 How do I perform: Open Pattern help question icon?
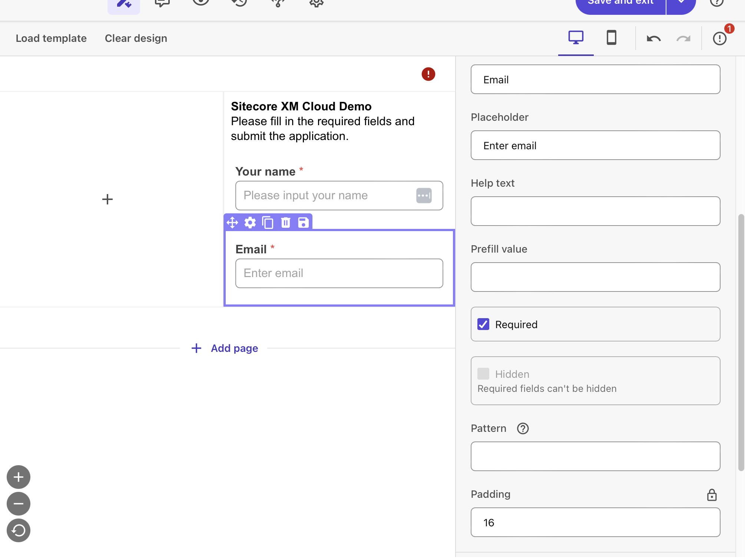tap(523, 429)
